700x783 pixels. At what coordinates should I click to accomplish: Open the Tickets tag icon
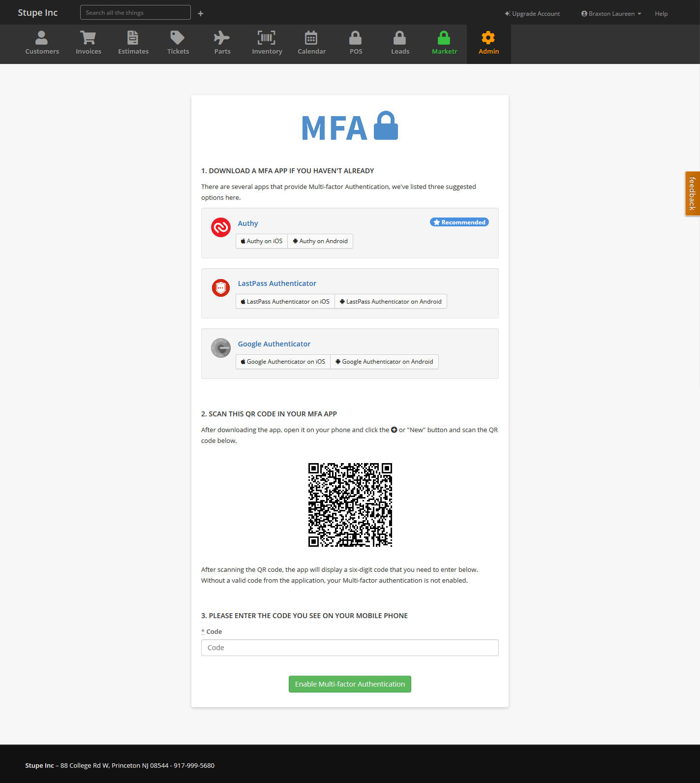click(178, 38)
